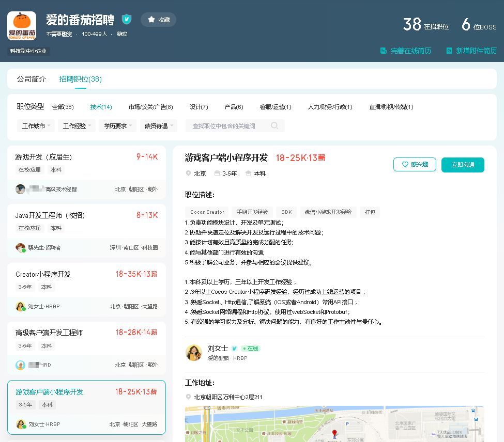Click the 完善在线简历 document icon
The image size is (504, 442).
(x=384, y=51)
